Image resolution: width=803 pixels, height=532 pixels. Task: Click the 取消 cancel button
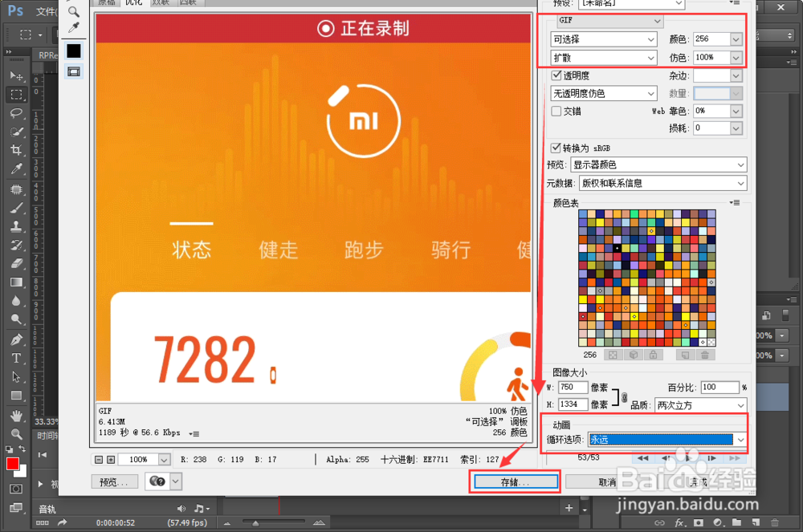[606, 482]
